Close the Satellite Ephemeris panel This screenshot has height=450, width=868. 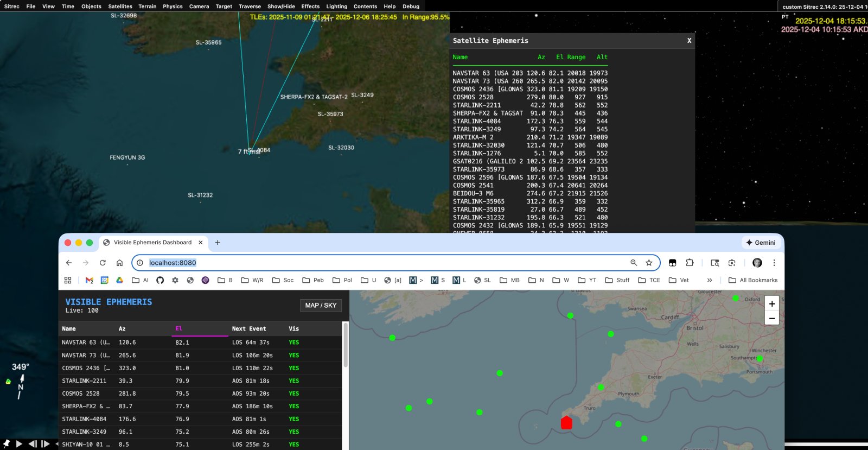689,41
